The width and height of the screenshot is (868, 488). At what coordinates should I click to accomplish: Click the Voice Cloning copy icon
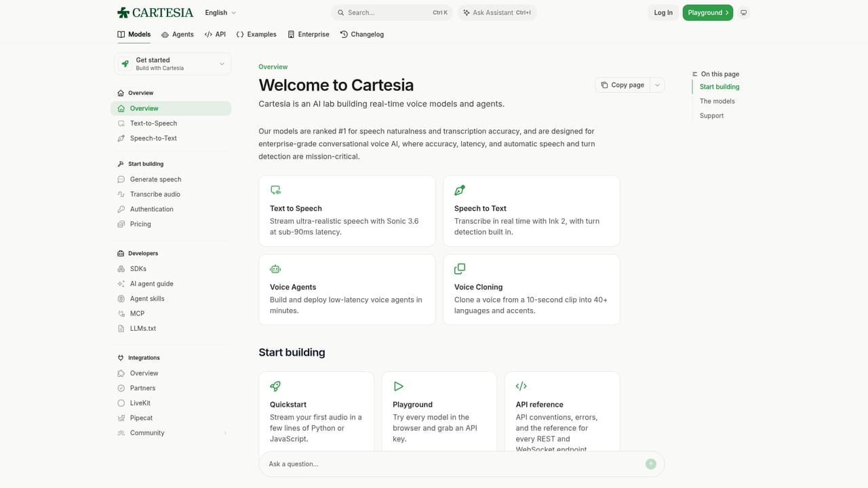tap(460, 269)
